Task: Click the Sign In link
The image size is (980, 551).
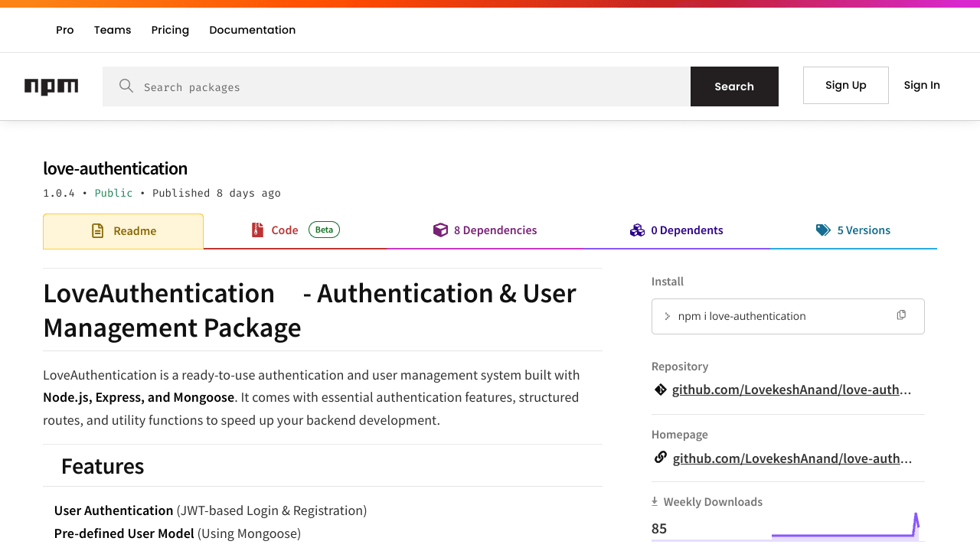Action: click(922, 85)
